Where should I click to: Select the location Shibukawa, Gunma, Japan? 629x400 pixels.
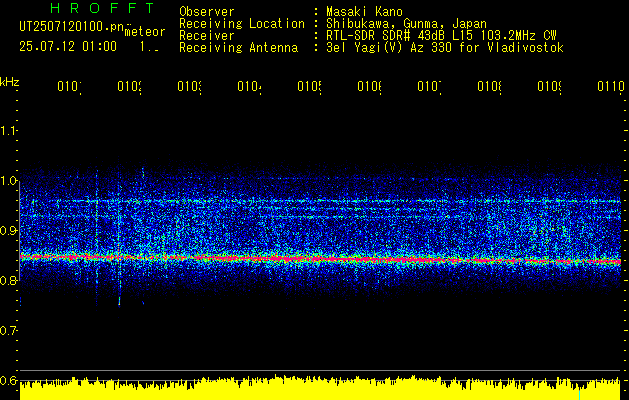(406, 24)
